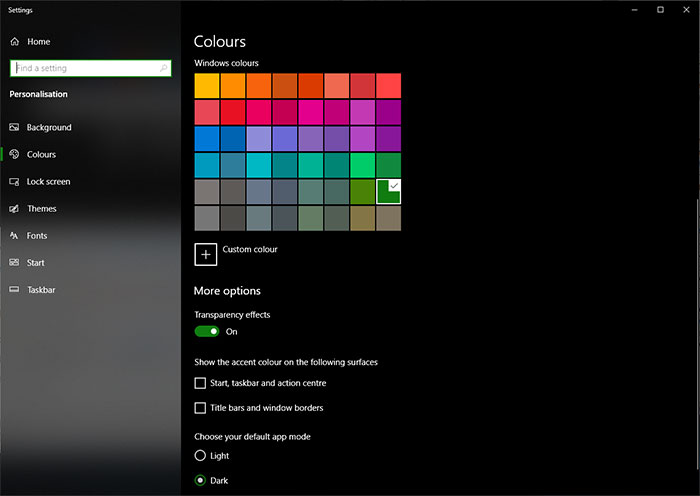
Task: Click the Background picture icon
Action: pos(14,127)
